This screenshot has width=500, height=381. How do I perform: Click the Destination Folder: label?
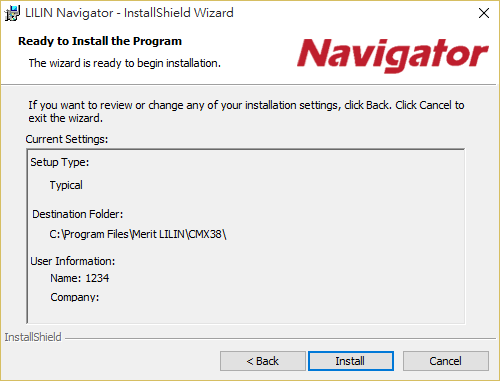[x=78, y=214]
